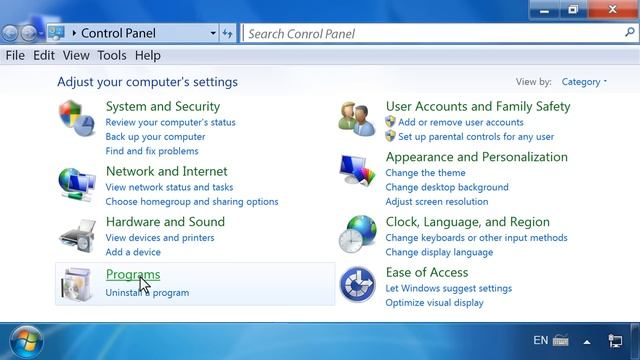The height and width of the screenshot is (360, 640).
Task: Open the address bar history dropdown
Action: (x=213, y=33)
